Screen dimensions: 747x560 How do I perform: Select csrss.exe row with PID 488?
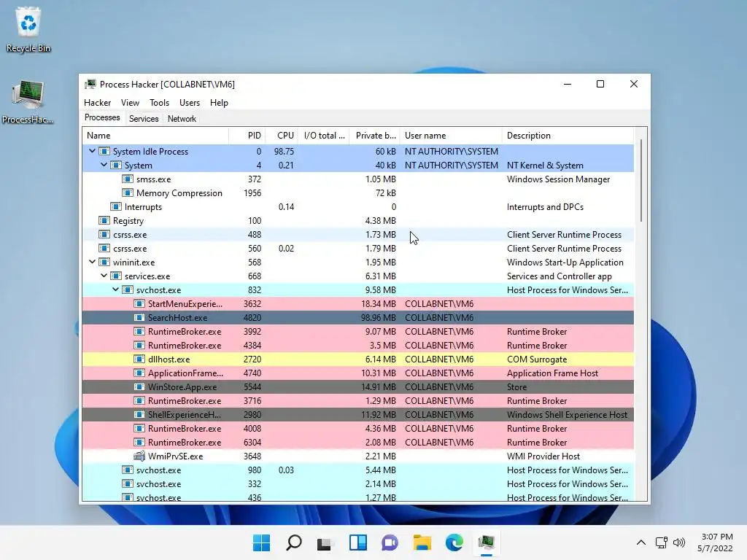click(357, 234)
